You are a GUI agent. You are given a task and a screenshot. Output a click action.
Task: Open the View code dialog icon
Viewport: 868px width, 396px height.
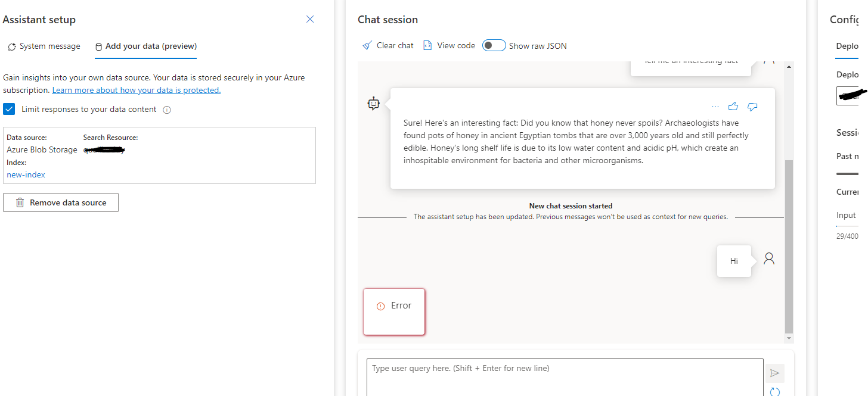(427, 45)
